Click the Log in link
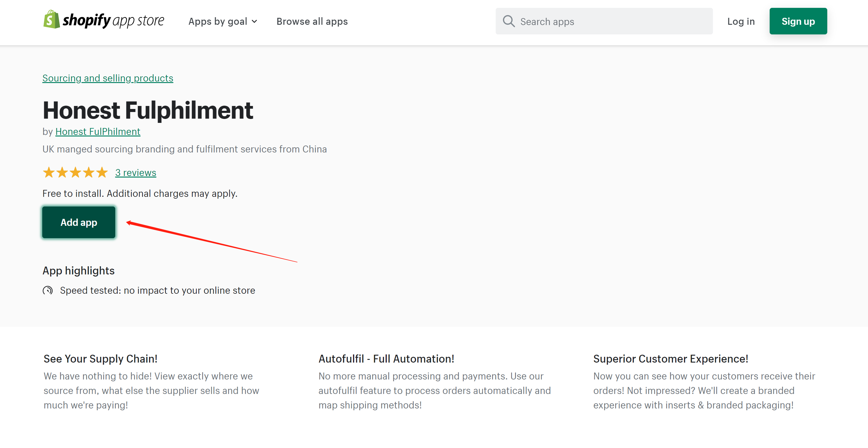 tap(741, 21)
